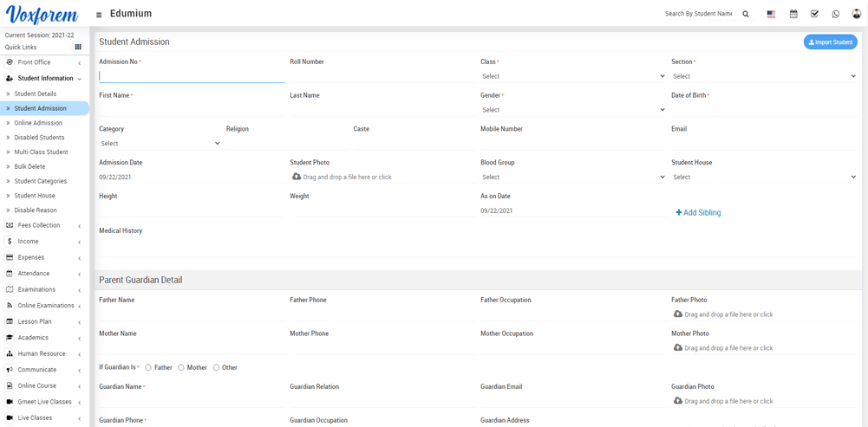Viewport: 868px width, 427px height.
Task: Select Father as guardian
Action: point(148,368)
